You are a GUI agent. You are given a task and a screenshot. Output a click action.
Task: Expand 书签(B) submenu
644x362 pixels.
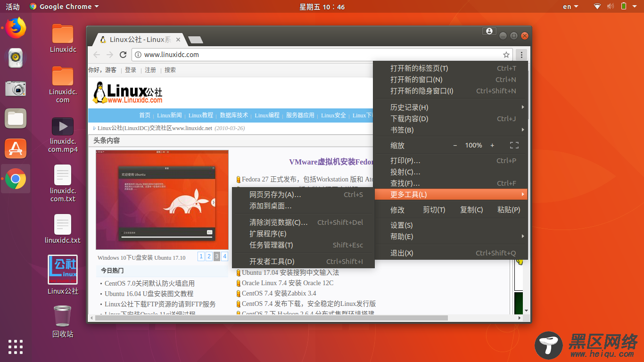click(451, 130)
